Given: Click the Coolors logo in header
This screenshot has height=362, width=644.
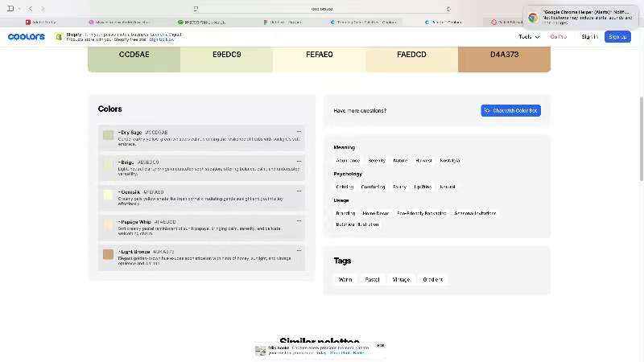Looking at the screenshot, I should point(27,36).
